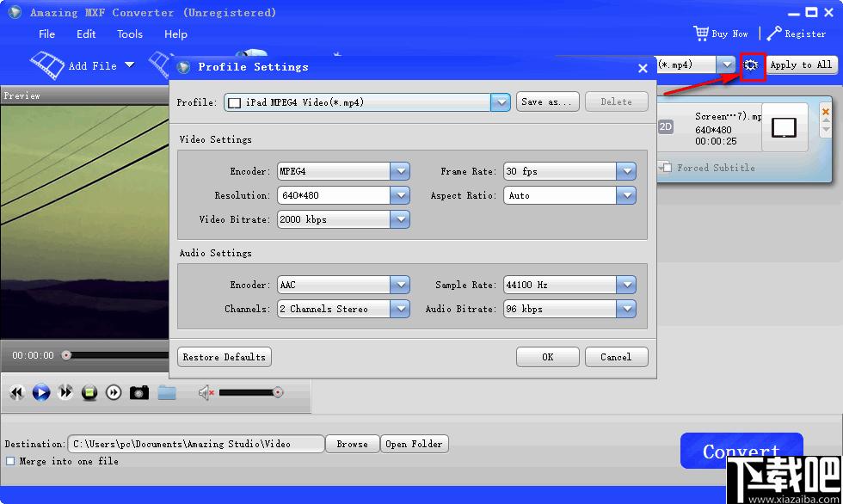
Task: Open the File menu
Action: 46,34
